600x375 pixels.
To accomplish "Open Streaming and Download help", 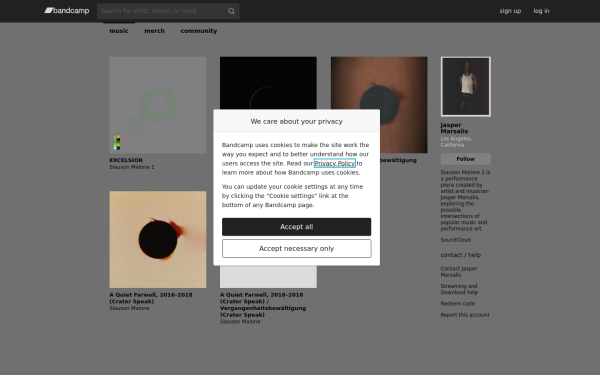I will coord(459,289).
